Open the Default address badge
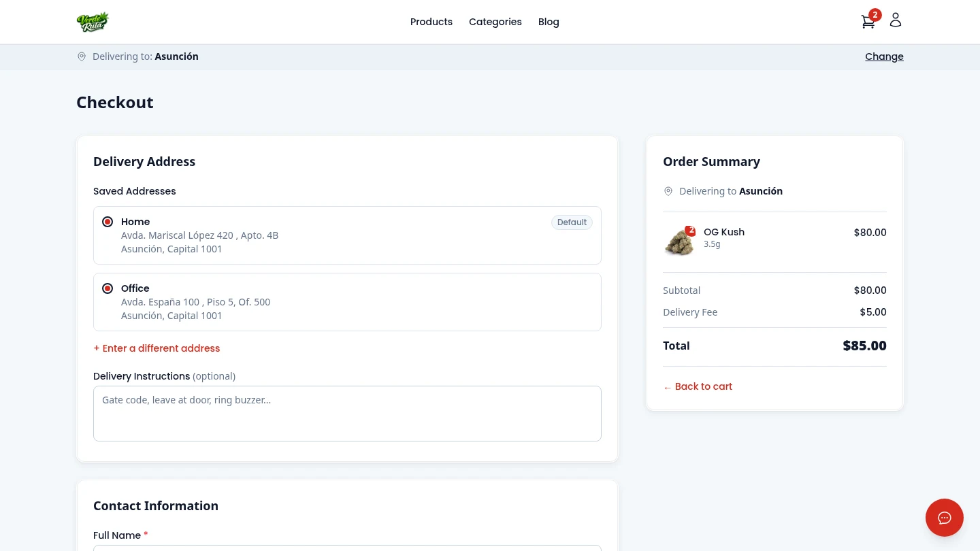 coord(572,222)
